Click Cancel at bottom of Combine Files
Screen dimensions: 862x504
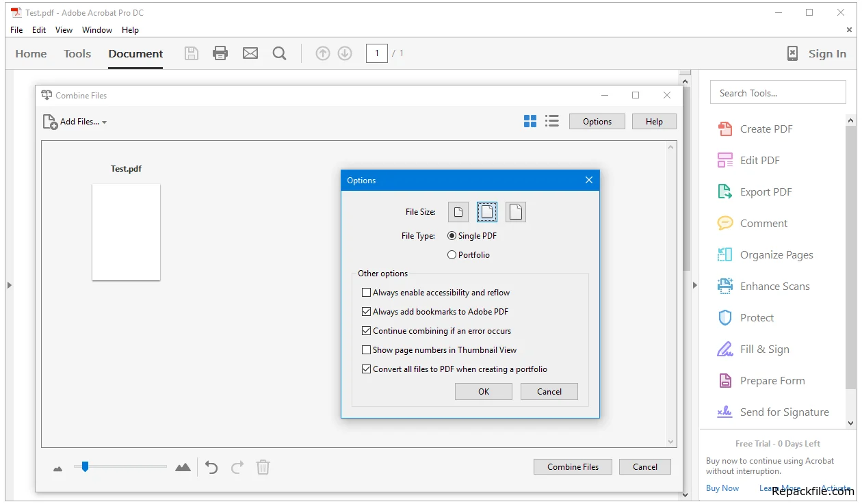tap(645, 466)
